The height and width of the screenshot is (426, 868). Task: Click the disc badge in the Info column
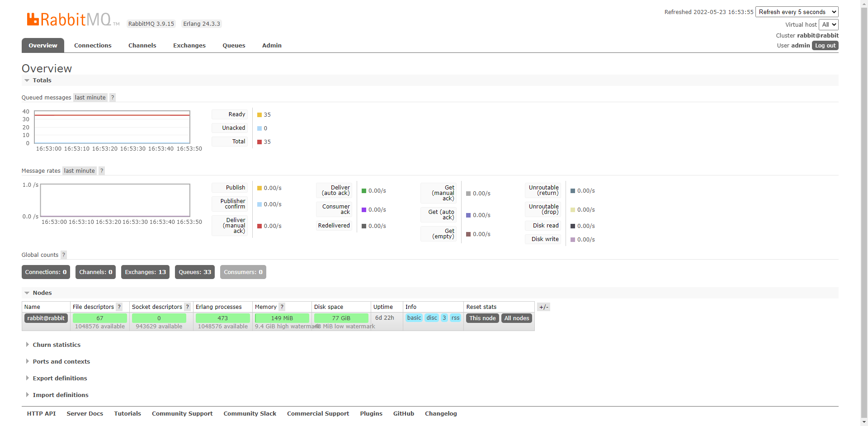point(431,318)
